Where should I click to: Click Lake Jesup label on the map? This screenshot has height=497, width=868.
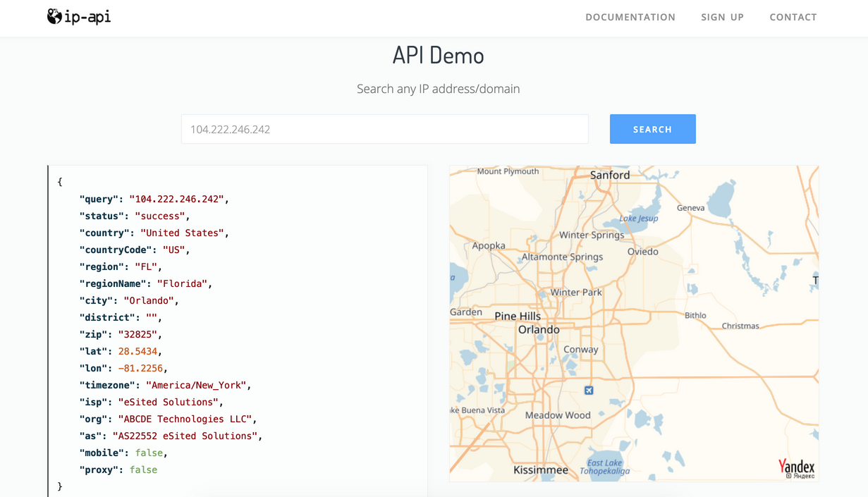639,219
